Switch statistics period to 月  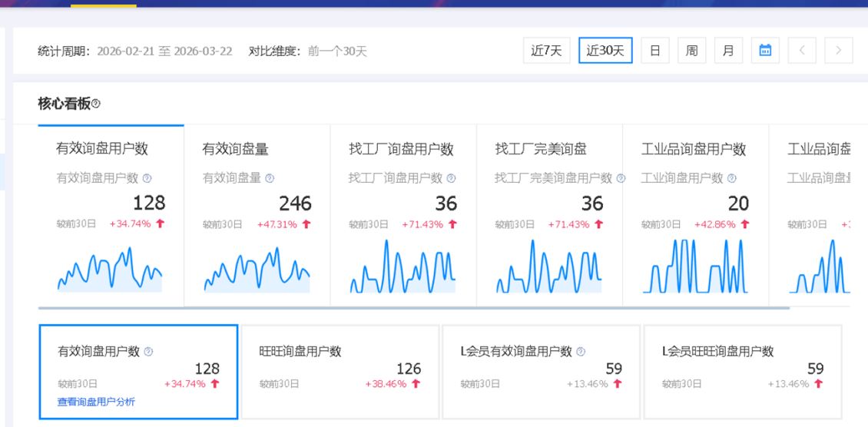click(728, 51)
